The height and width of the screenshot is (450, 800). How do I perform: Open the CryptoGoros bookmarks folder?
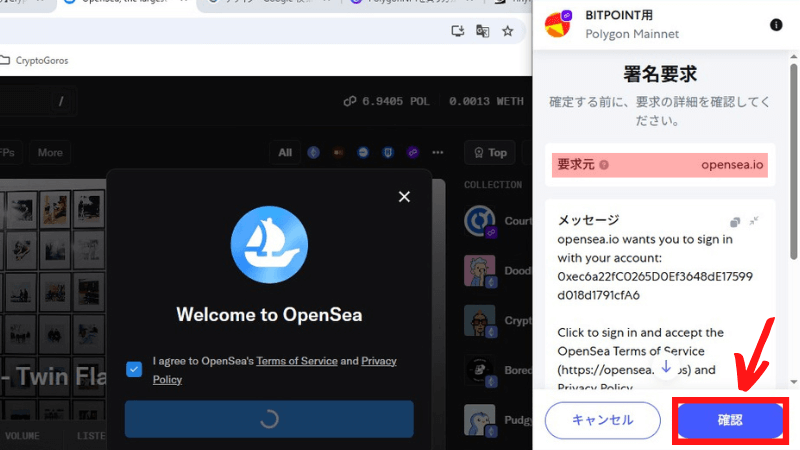(35, 60)
